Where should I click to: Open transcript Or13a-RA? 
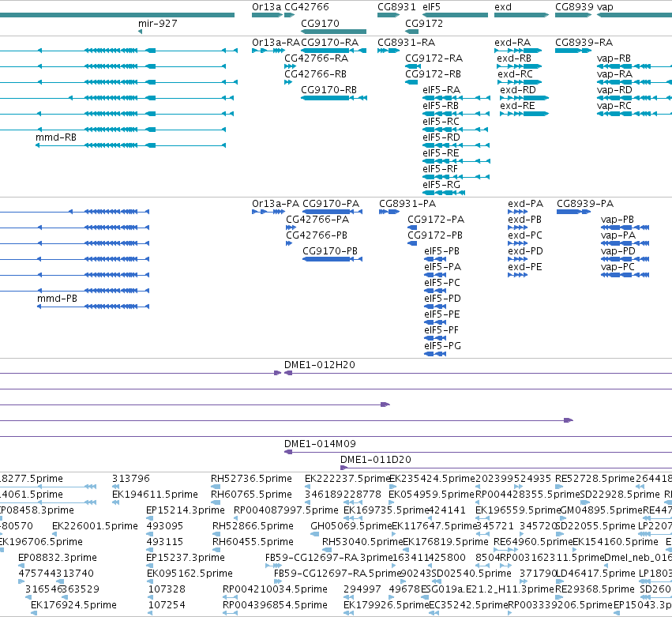coord(276,43)
